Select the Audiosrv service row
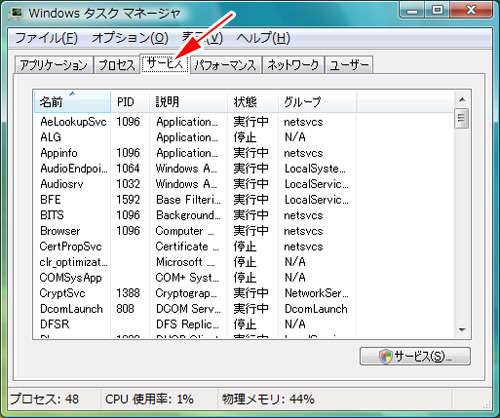Image resolution: width=500 pixels, height=418 pixels. point(195,184)
